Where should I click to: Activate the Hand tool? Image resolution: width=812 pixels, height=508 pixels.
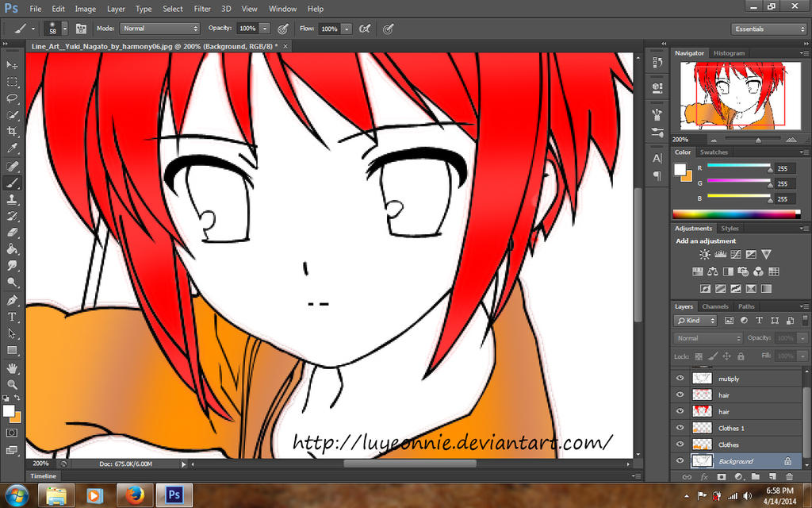coord(12,368)
